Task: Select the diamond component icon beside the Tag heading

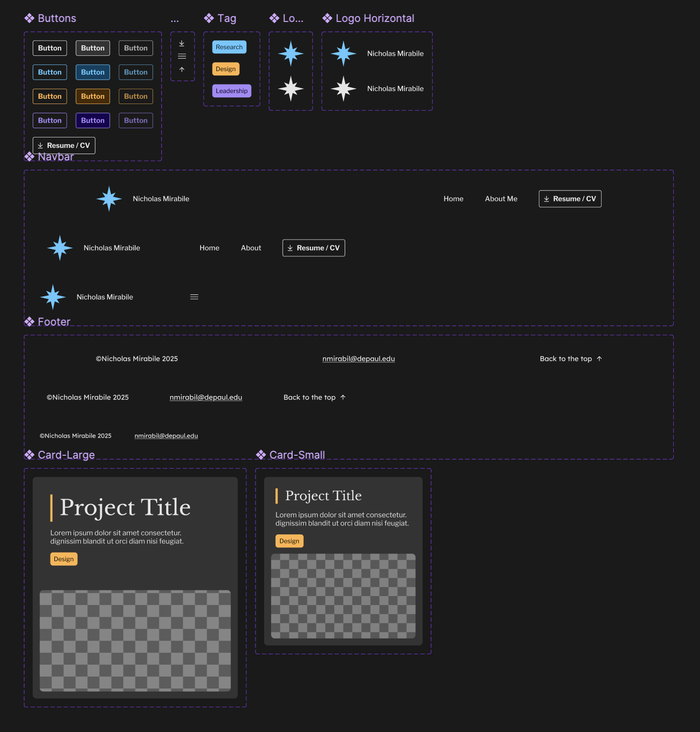Action: pos(208,18)
